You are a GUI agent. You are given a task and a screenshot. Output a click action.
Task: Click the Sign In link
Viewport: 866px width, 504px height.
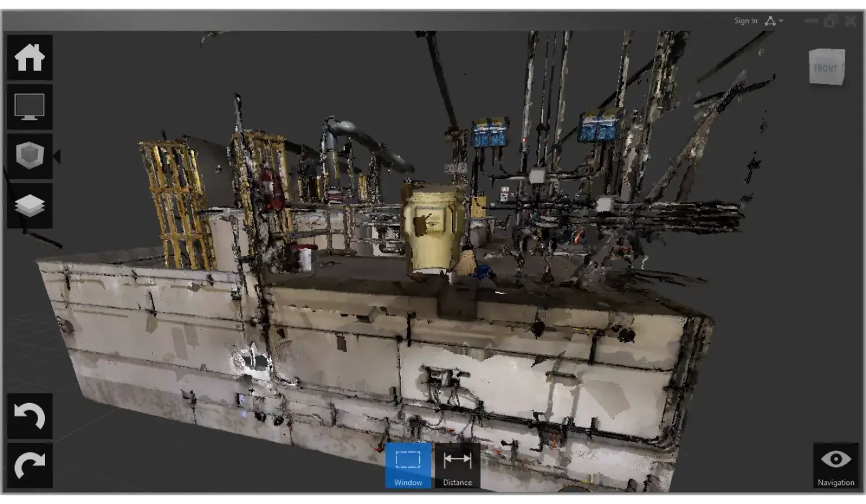pos(745,21)
